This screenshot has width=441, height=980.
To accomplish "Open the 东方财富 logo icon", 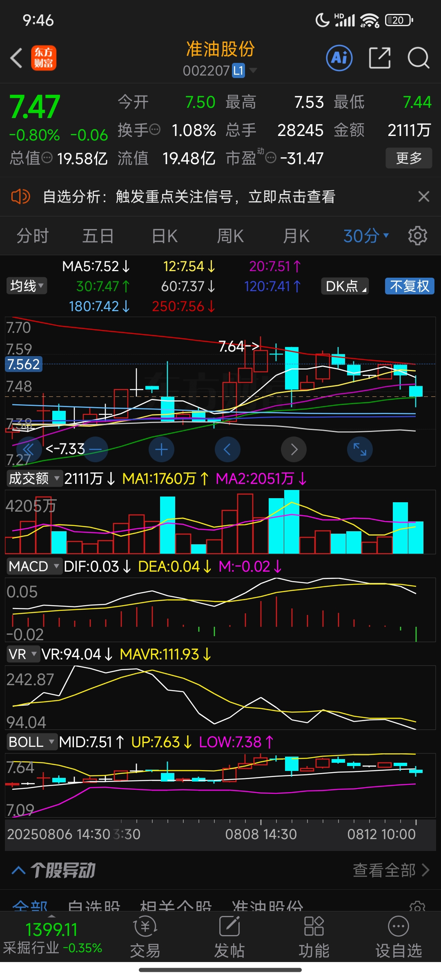I will [x=44, y=58].
